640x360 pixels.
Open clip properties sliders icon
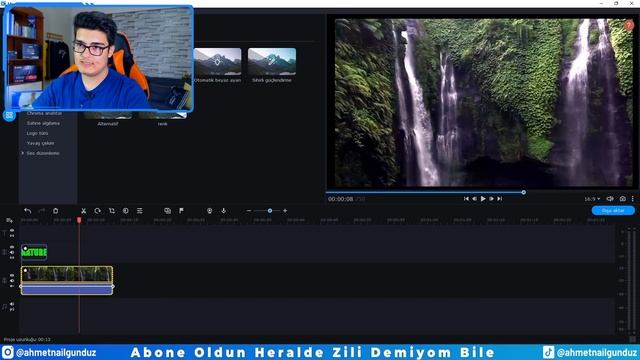coord(140,211)
